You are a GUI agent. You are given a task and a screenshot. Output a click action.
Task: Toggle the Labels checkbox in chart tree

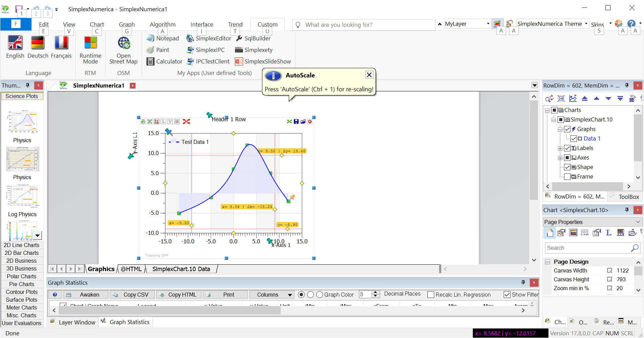[x=567, y=148]
